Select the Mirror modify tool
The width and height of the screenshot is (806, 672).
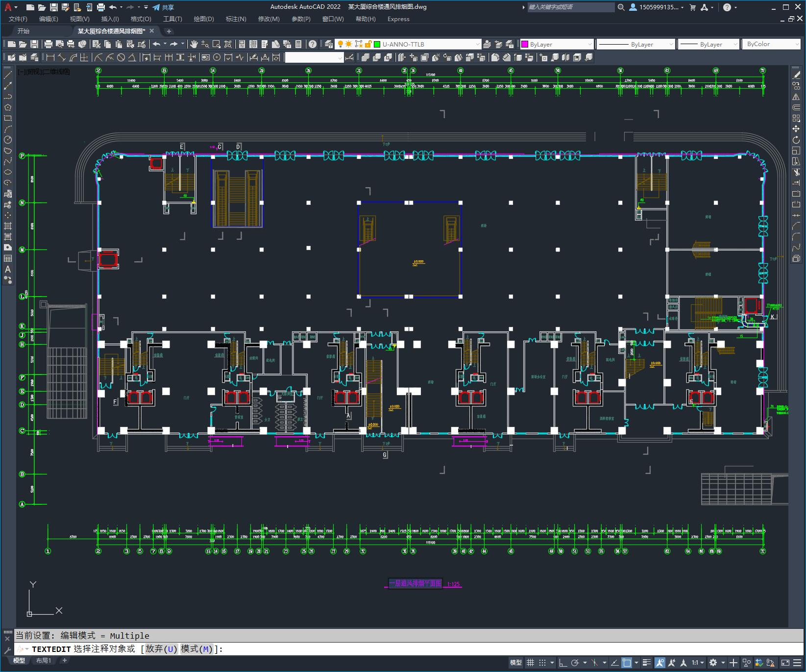click(x=796, y=97)
